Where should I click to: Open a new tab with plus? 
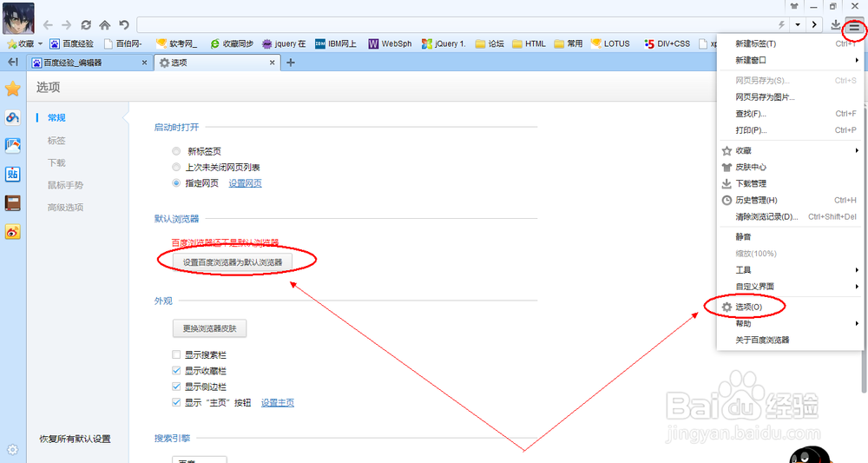(291, 63)
